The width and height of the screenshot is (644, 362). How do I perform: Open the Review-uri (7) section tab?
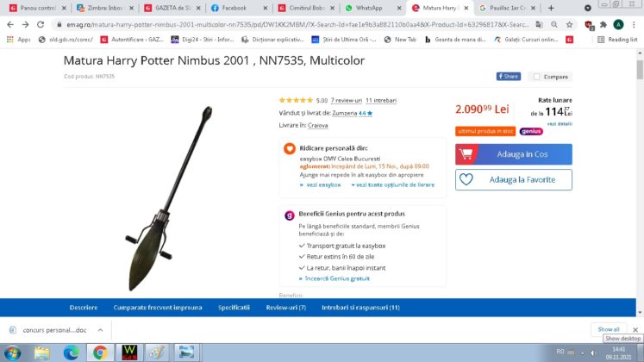[x=286, y=308]
